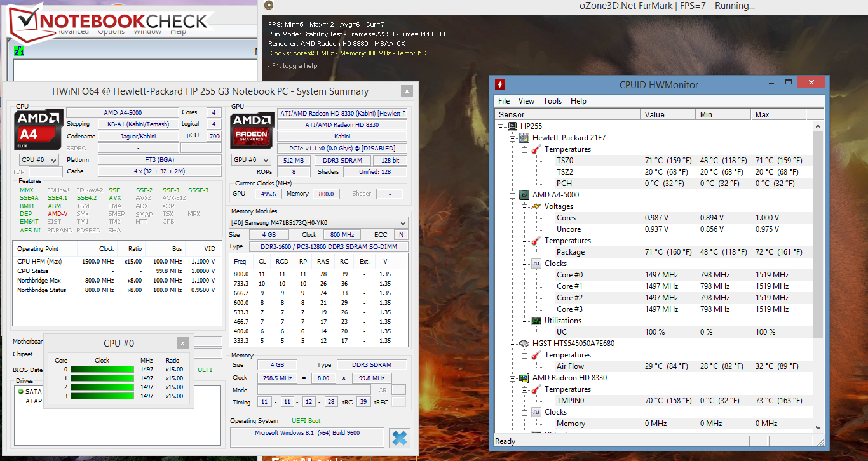Image resolution: width=868 pixels, height=461 pixels.
Task: Select the TSZ0 sensor row
Action: click(x=654, y=161)
